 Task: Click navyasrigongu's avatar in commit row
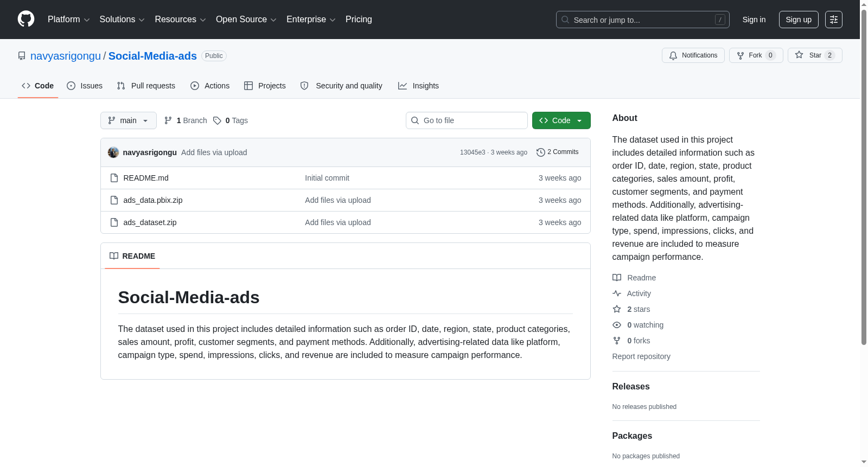point(113,152)
